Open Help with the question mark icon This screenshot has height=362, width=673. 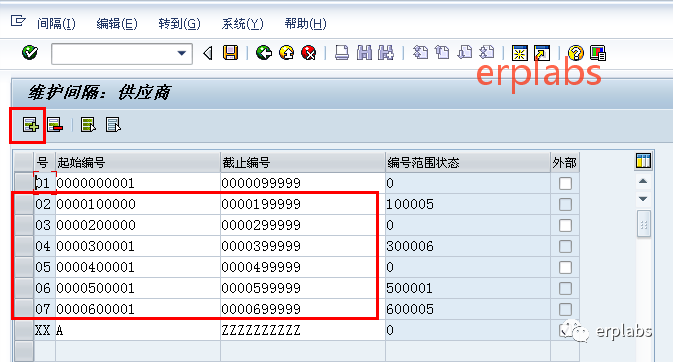[x=576, y=53]
